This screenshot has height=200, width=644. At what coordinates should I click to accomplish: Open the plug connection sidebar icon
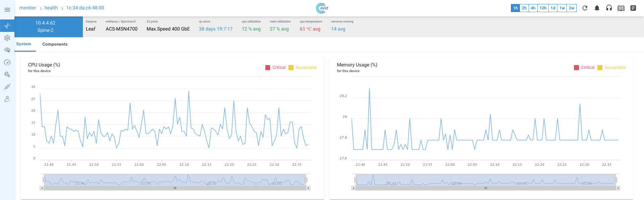coord(7,87)
